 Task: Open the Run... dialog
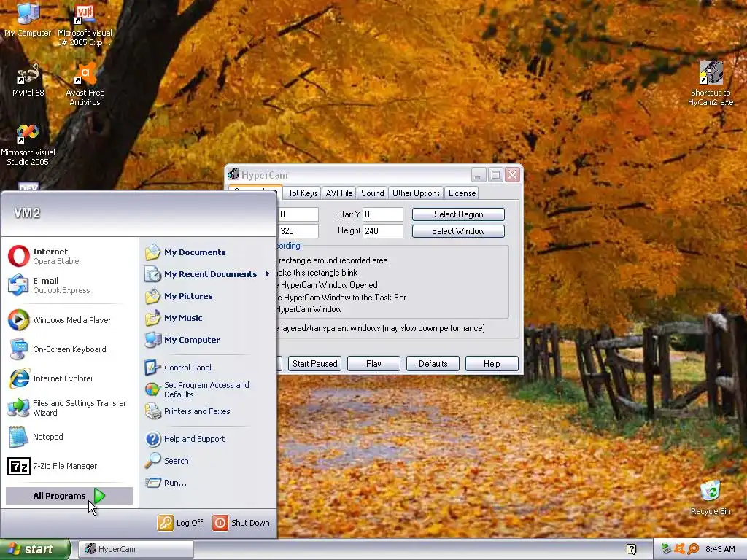click(x=208, y=483)
